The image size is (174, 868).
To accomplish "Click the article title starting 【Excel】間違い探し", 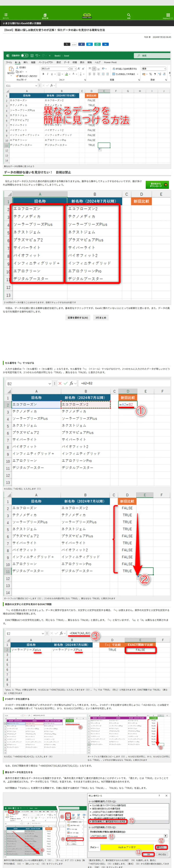I will pos(54,30).
